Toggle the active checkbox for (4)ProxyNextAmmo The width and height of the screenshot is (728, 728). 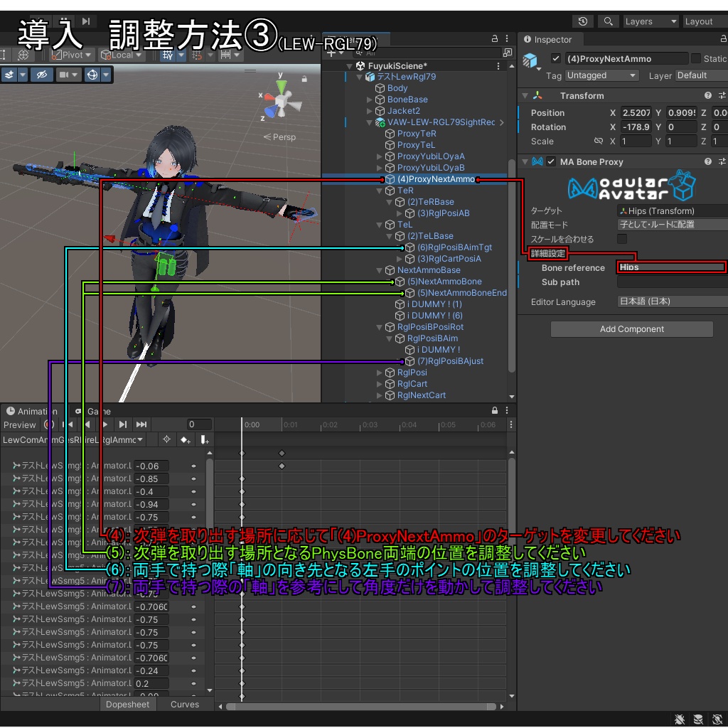555,58
